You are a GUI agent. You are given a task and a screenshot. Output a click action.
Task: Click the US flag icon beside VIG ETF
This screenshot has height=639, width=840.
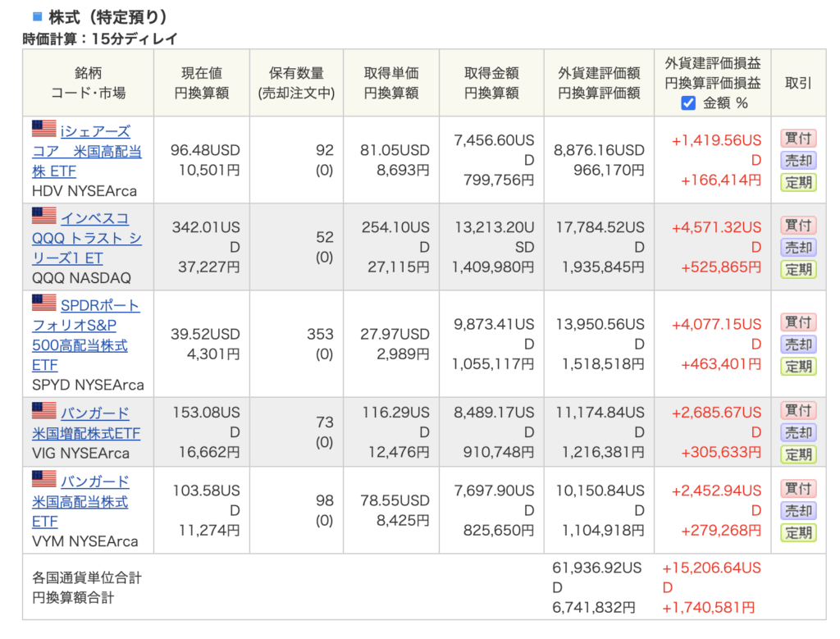(x=44, y=410)
